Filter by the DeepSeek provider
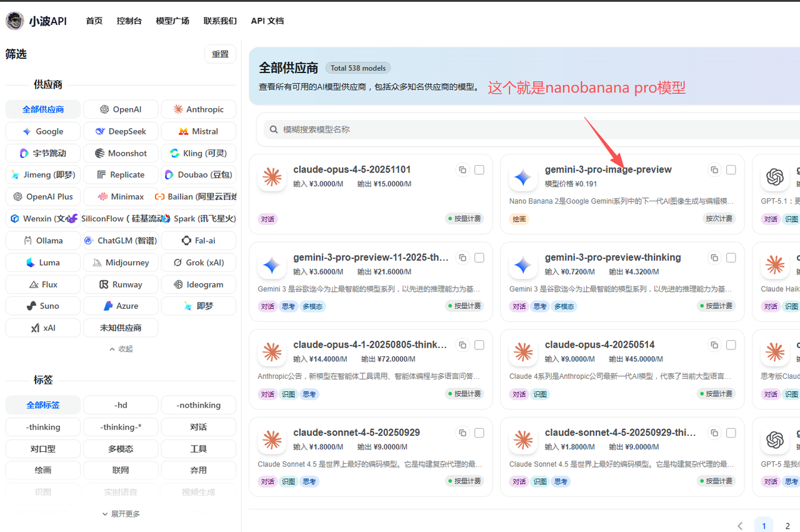The width and height of the screenshot is (800, 532). pyautogui.click(x=121, y=131)
